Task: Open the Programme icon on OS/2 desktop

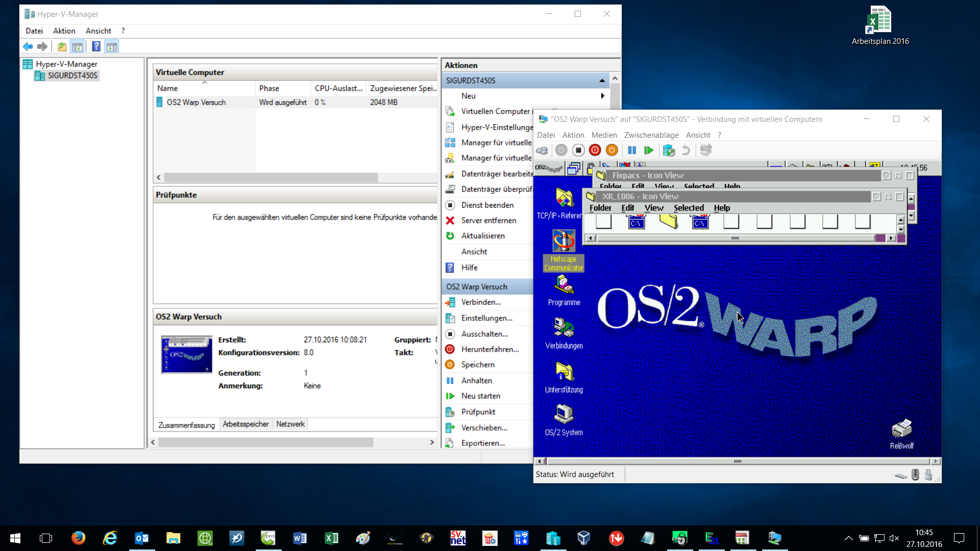Action: tap(564, 290)
